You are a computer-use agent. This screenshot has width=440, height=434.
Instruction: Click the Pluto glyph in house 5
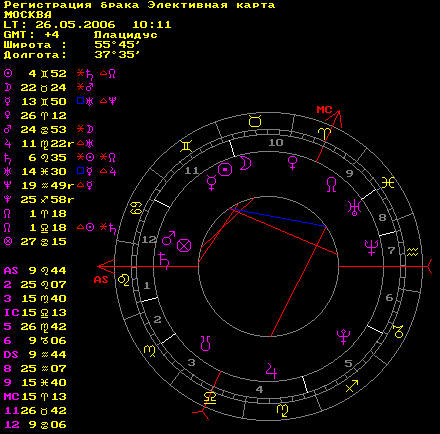pyautogui.click(x=343, y=336)
